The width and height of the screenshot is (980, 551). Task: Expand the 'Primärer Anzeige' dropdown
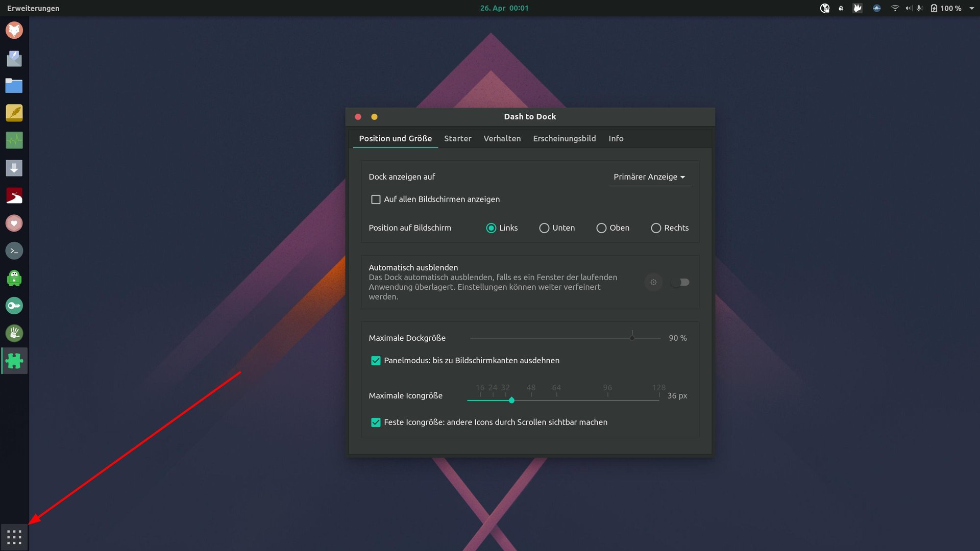click(x=649, y=177)
